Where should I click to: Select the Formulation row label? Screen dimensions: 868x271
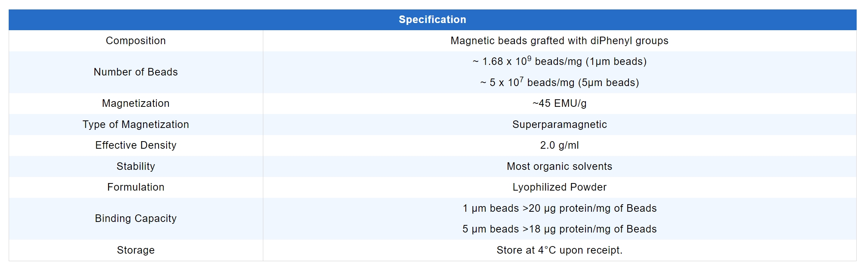pos(136,187)
